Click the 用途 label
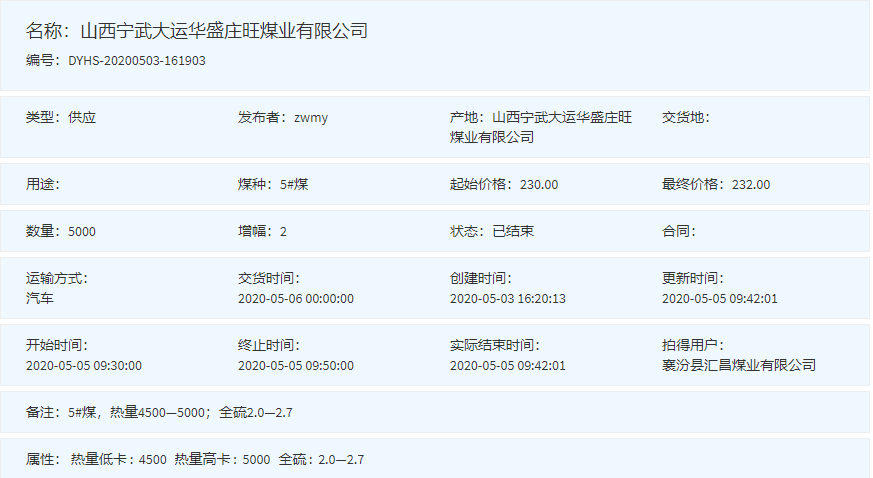The width and height of the screenshot is (873, 478). (43, 184)
